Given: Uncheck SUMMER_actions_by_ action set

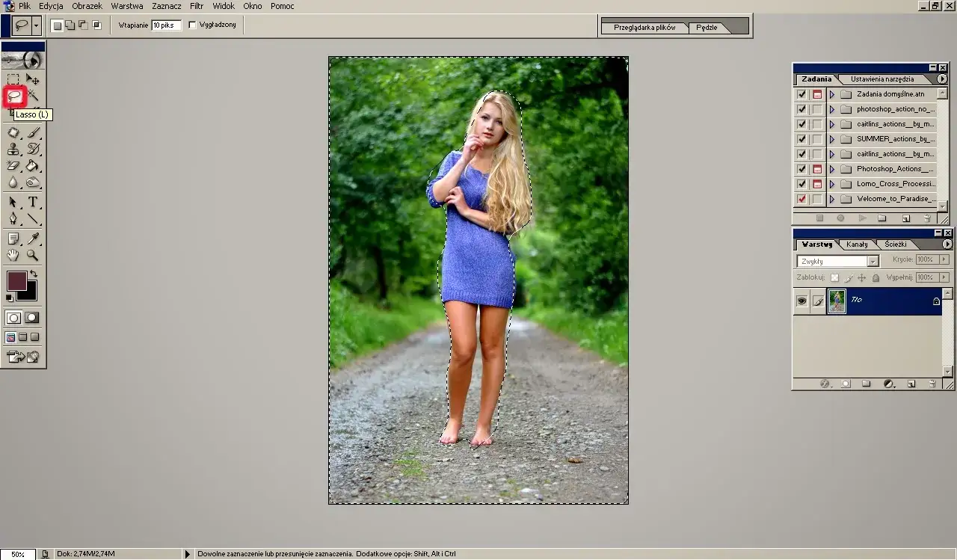Looking at the screenshot, I should coord(801,139).
